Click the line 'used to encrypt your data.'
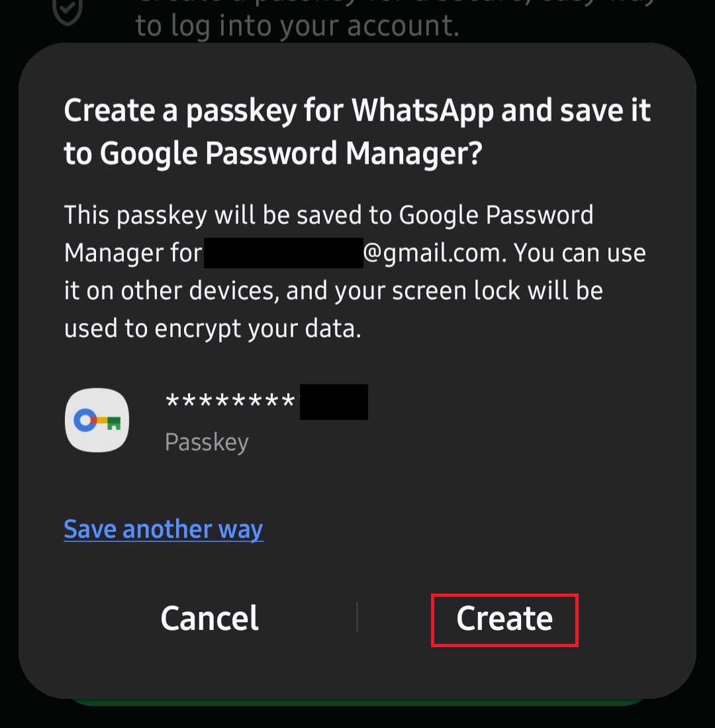 213,329
